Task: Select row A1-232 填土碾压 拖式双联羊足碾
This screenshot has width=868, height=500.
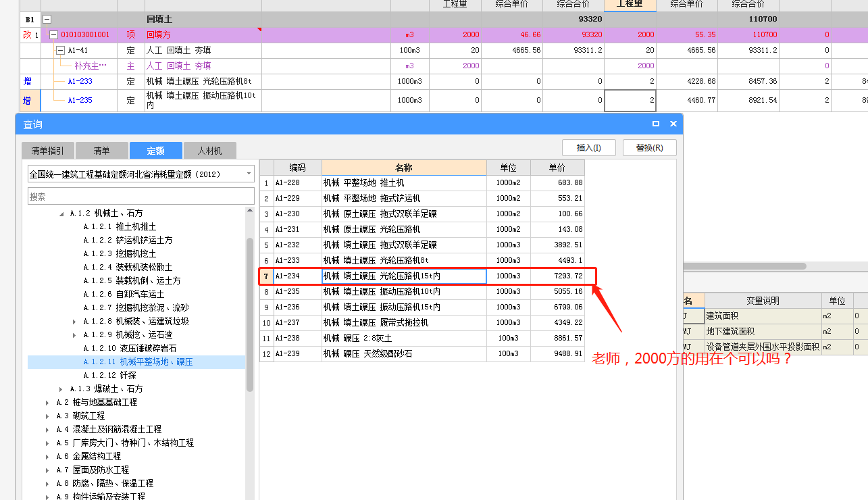Action: point(422,245)
